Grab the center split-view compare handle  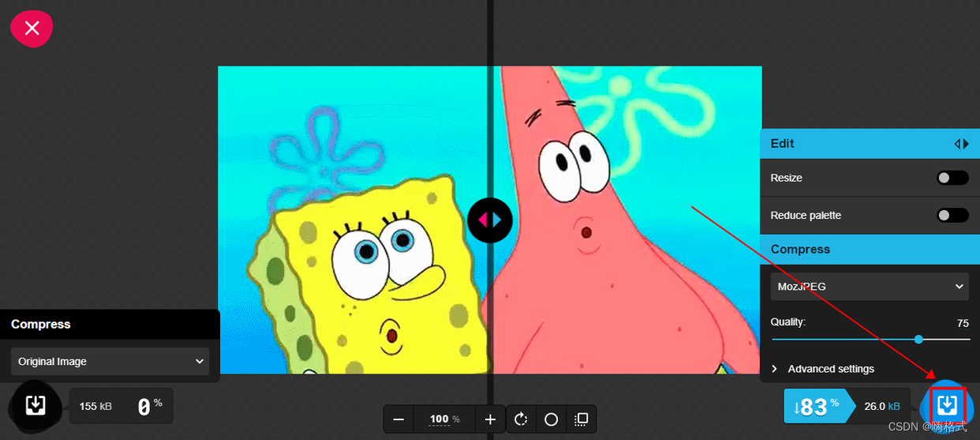click(x=490, y=220)
